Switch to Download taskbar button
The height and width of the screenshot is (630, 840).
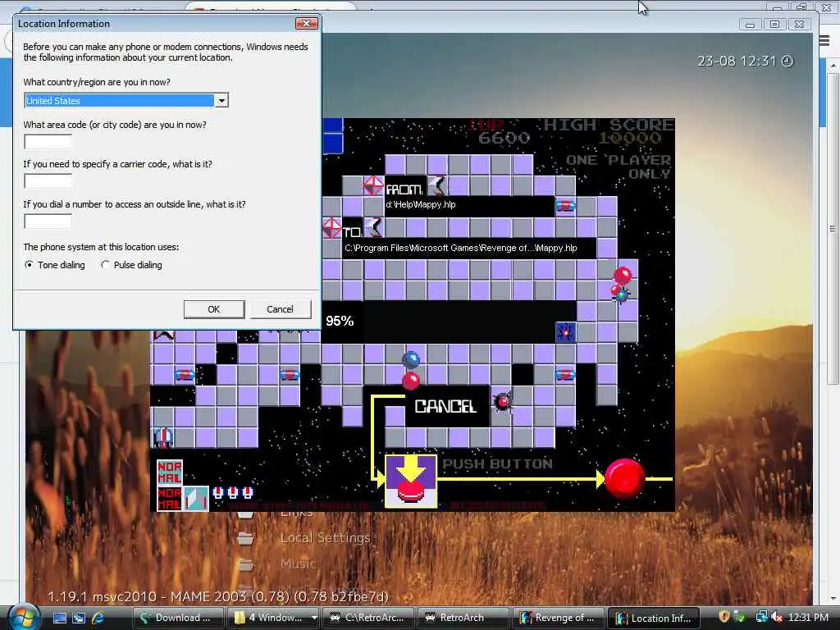click(x=178, y=618)
